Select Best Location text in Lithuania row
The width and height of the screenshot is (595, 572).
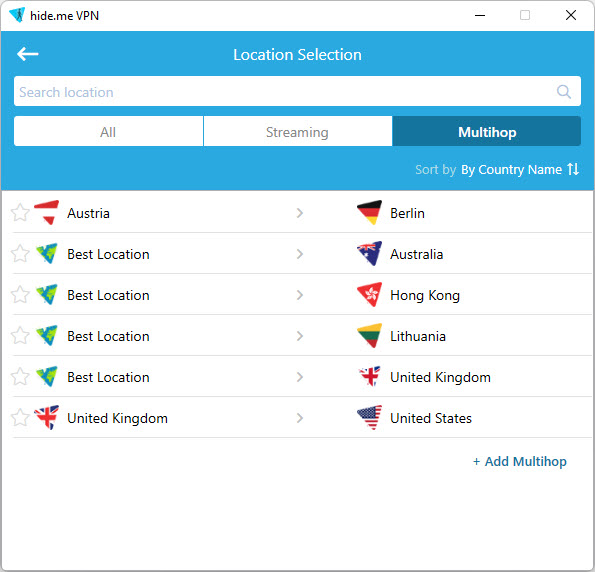click(x=108, y=336)
